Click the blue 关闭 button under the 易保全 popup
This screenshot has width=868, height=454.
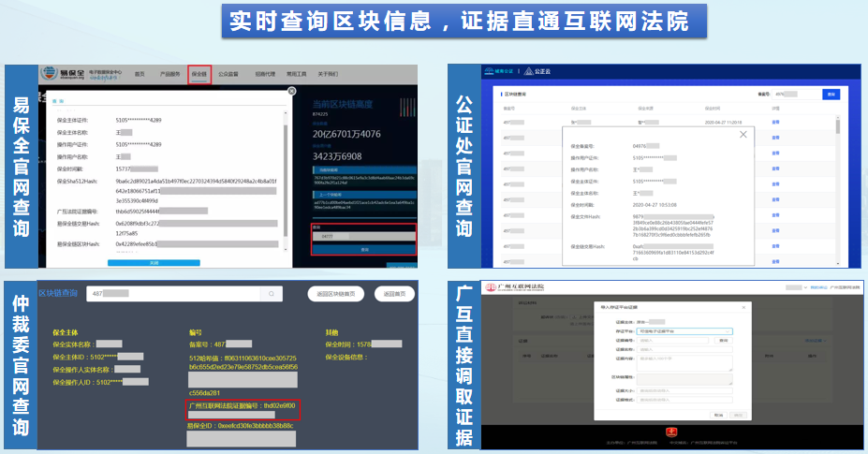click(x=154, y=263)
